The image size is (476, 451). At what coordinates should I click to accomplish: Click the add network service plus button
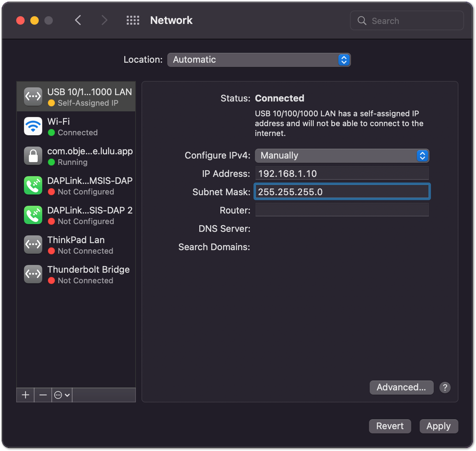click(x=25, y=395)
